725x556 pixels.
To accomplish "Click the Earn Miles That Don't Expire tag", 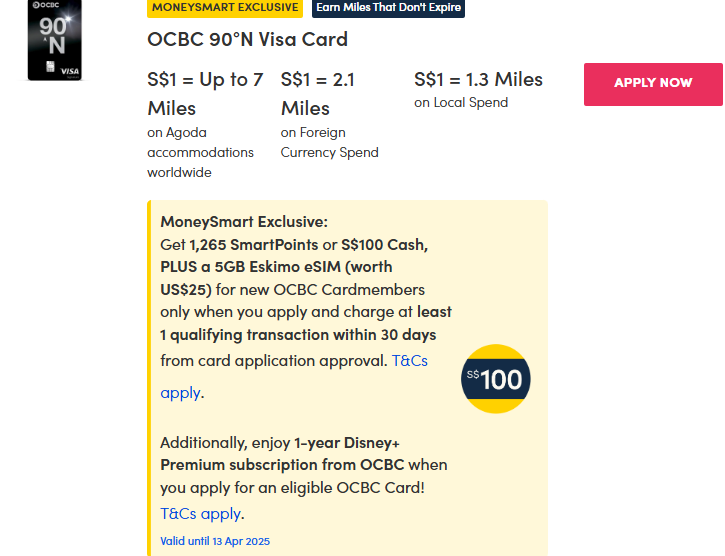I will point(388,7).
